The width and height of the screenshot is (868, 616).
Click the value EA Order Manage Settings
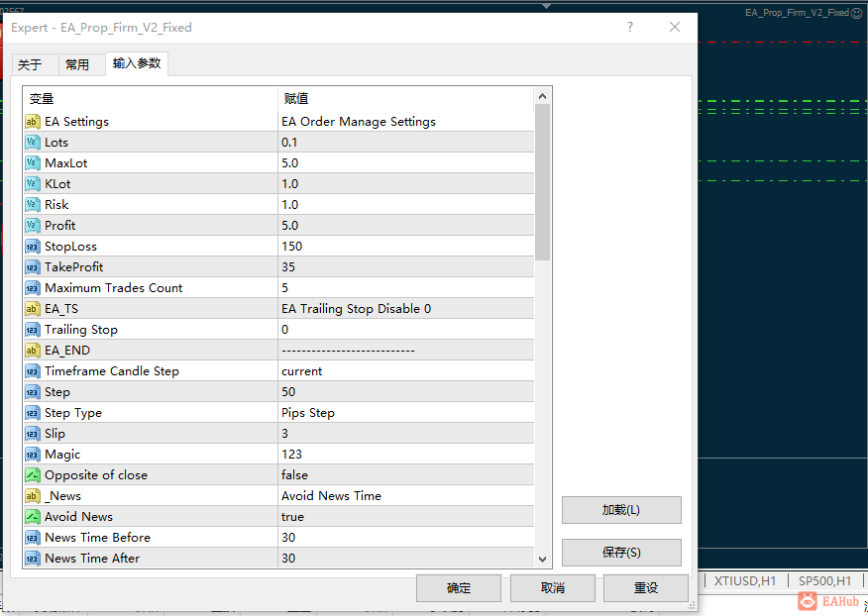[358, 122]
